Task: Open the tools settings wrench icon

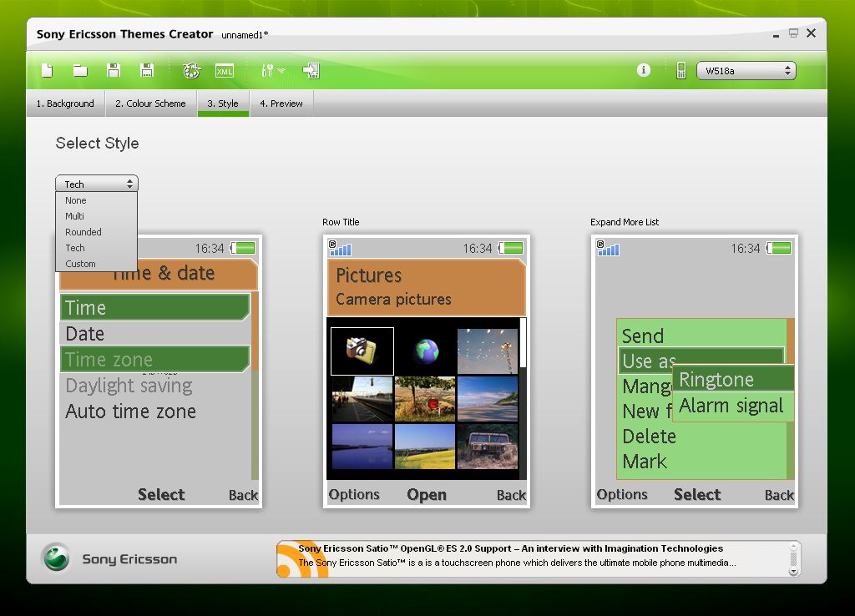Action: click(x=267, y=70)
